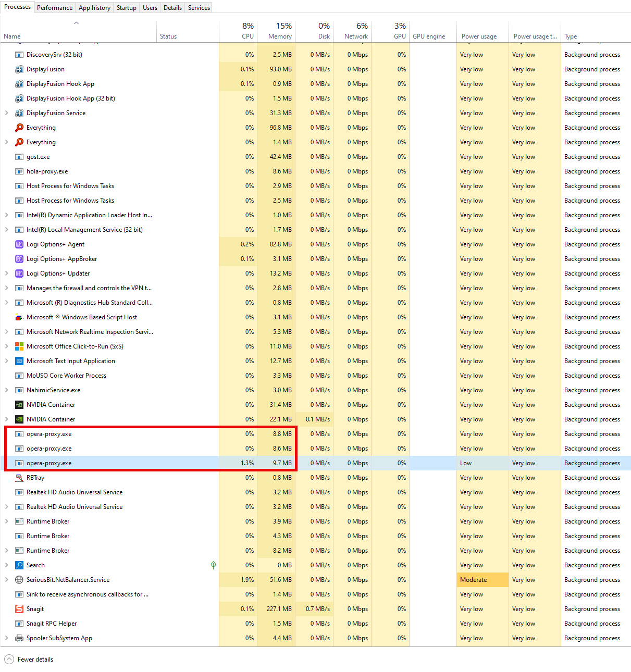The image size is (631, 672).
Task: Open the App history tab
Action: 94,8
